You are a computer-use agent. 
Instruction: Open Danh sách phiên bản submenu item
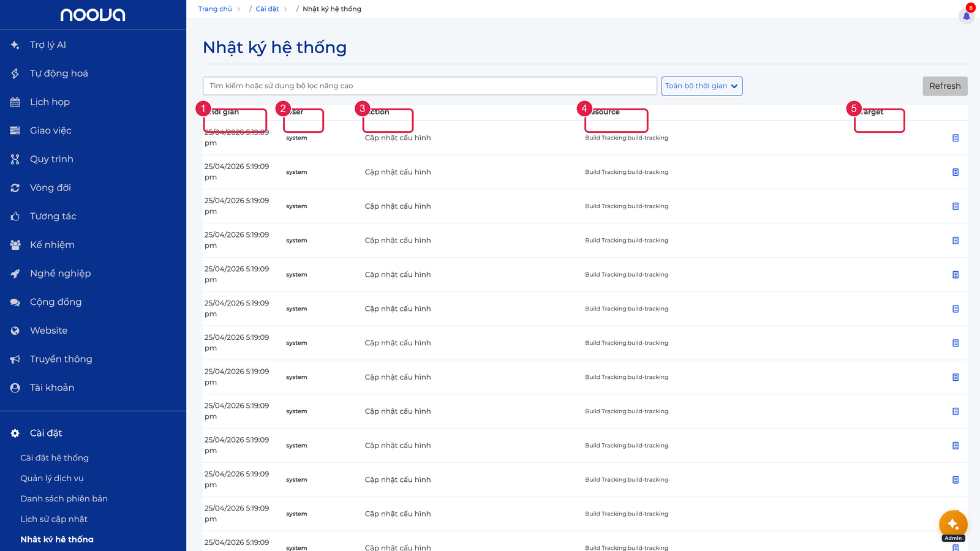click(x=64, y=498)
